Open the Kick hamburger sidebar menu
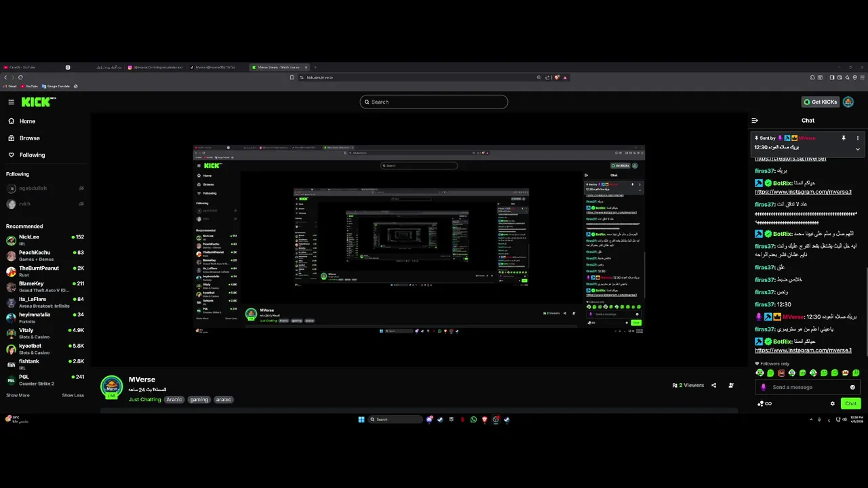 click(x=11, y=102)
